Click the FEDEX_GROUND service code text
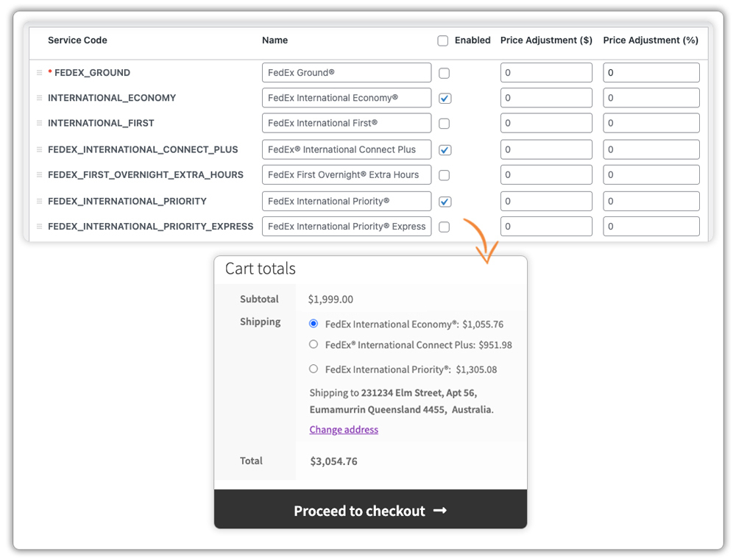The height and width of the screenshot is (560, 736). (93, 73)
